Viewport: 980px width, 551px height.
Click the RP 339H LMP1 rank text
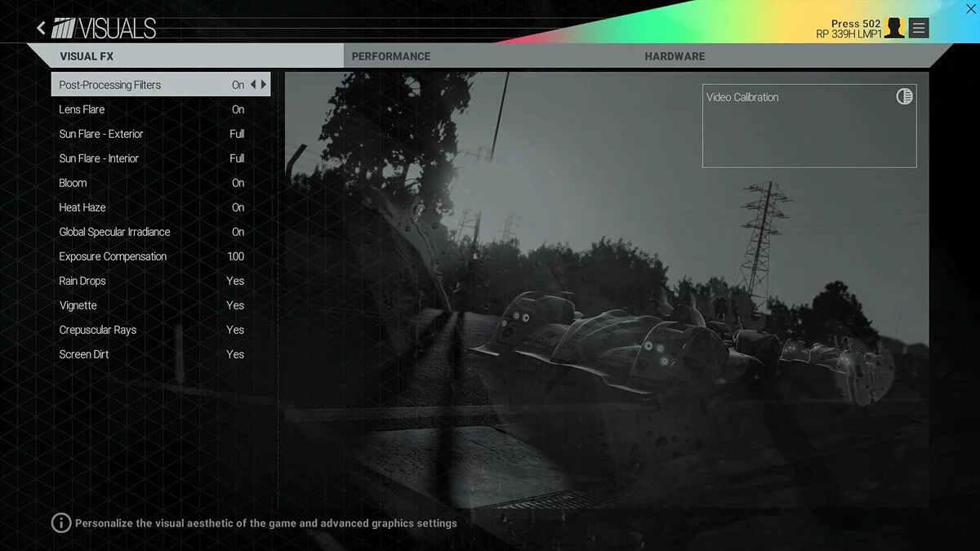point(849,34)
